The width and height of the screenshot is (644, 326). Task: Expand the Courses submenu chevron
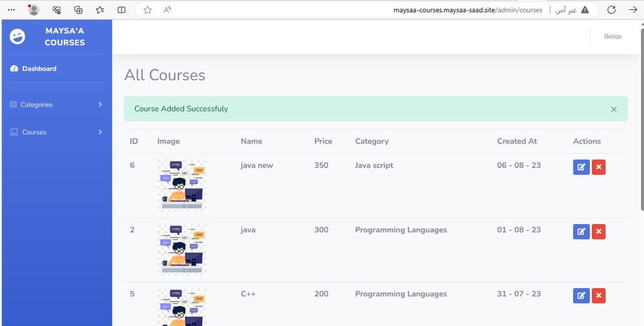click(x=100, y=132)
